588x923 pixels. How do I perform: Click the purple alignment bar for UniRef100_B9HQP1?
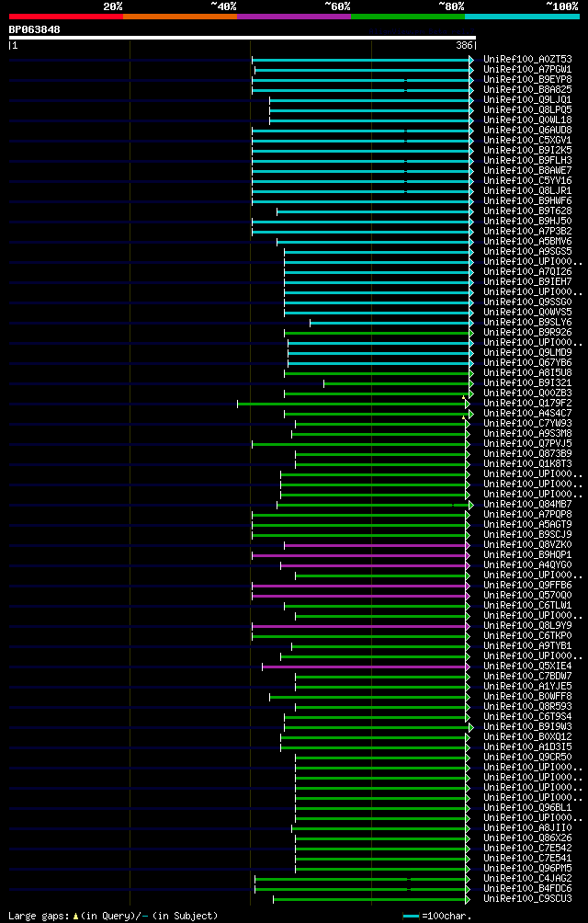[359, 555]
